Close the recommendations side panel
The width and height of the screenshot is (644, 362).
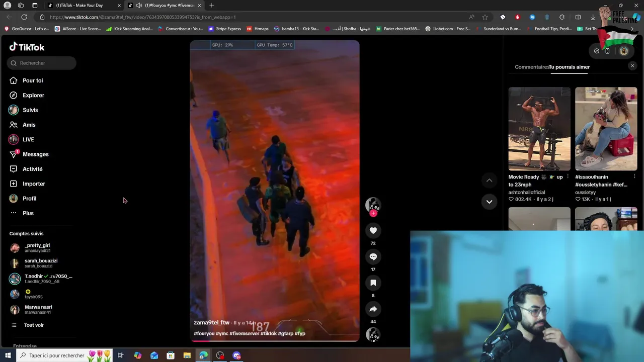tap(632, 66)
